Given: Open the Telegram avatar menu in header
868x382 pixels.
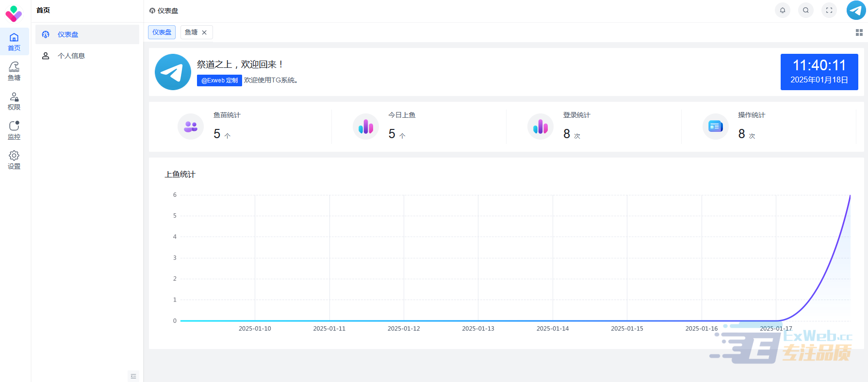Looking at the screenshot, I should point(856,10).
